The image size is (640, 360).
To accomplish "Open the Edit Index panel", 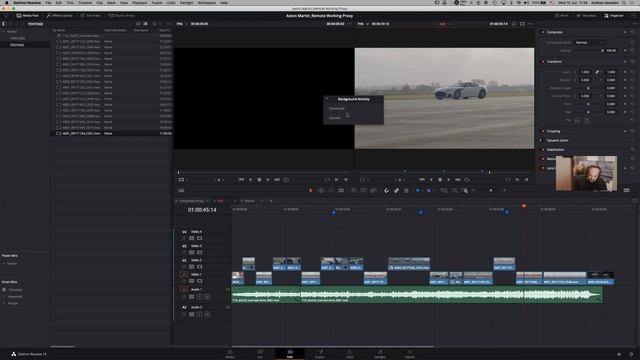I will [91, 16].
